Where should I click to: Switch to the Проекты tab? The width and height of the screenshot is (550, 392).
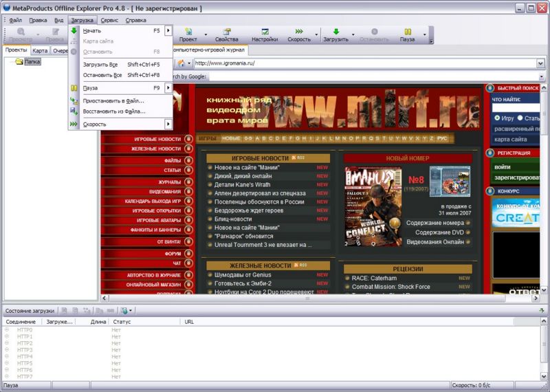tap(16, 50)
